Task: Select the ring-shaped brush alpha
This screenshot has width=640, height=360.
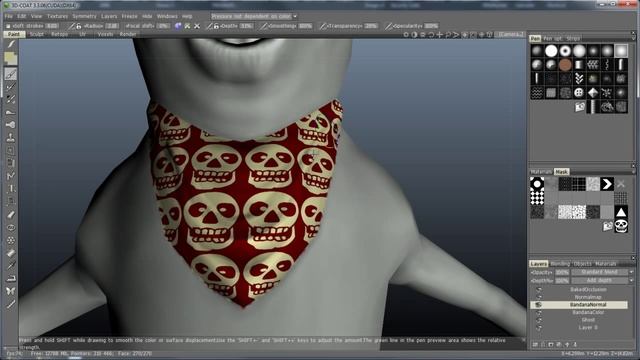Action: 565,51
